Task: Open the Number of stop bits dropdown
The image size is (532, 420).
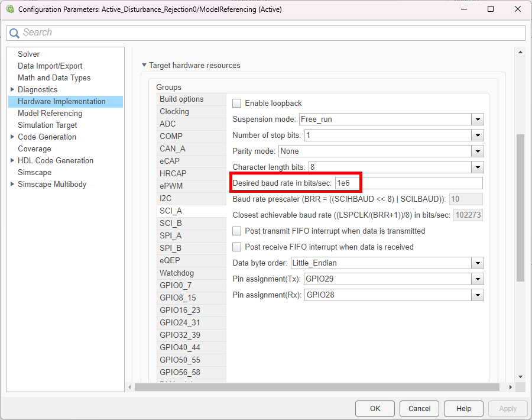Action: click(478, 135)
